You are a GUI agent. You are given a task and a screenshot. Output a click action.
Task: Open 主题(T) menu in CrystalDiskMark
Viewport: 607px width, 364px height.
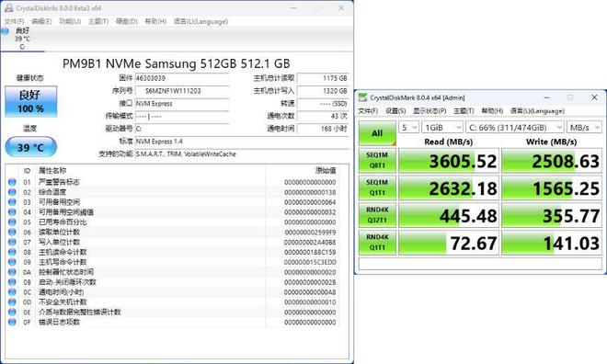[x=464, y=111]
